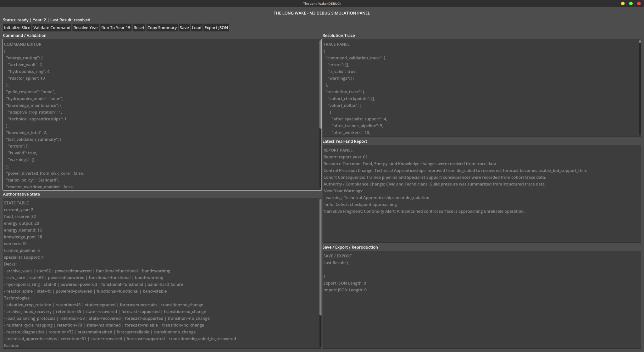
Task: Click the Report: report_year_01 line
Action: pyautogui.click(x=345, y=157)
